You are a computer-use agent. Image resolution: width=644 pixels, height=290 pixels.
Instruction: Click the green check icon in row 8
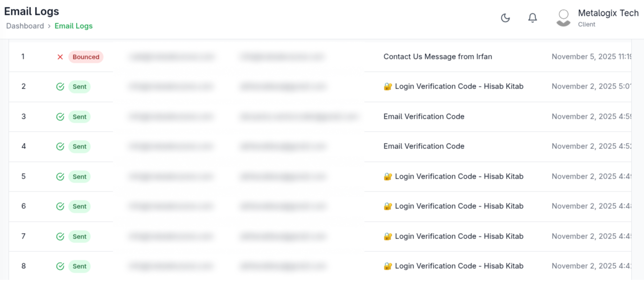click(60, 266)
